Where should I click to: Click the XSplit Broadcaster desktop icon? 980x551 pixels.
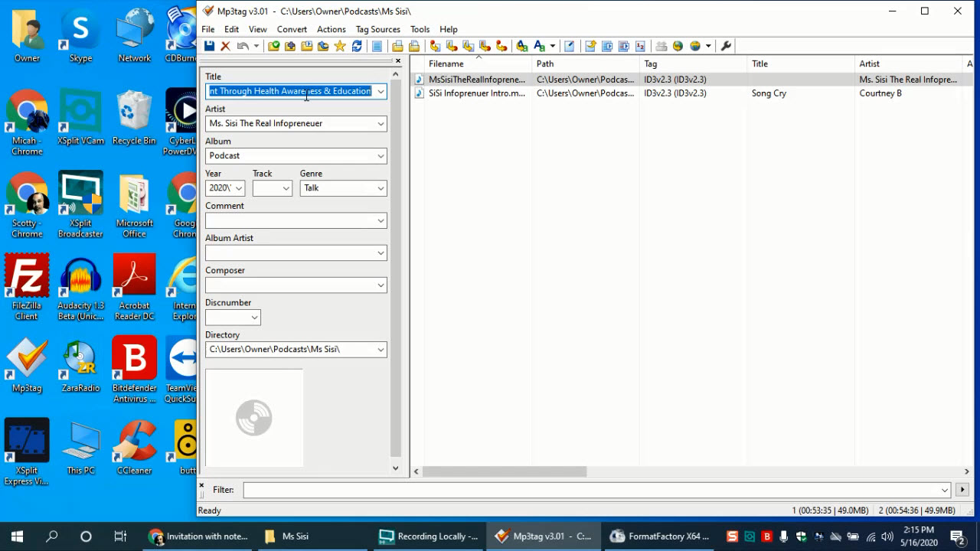point(80,205)
